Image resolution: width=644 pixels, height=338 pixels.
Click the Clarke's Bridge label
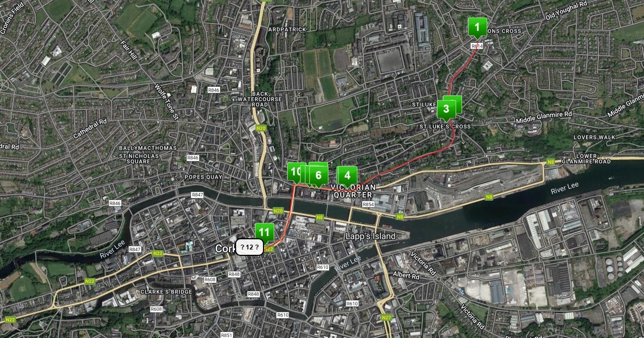[x=158, y=292]
